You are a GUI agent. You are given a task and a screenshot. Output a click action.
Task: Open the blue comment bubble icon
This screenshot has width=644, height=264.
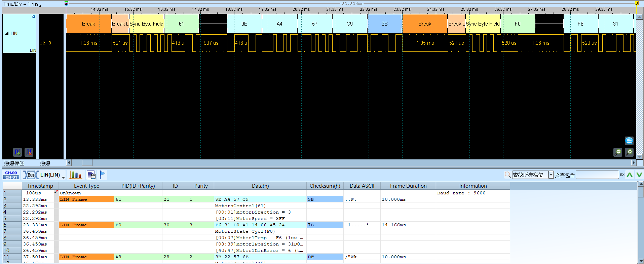pos(629,141)
